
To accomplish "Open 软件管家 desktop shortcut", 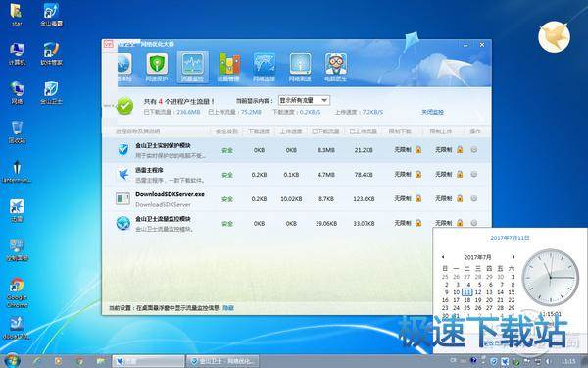I will pos(51,54).
